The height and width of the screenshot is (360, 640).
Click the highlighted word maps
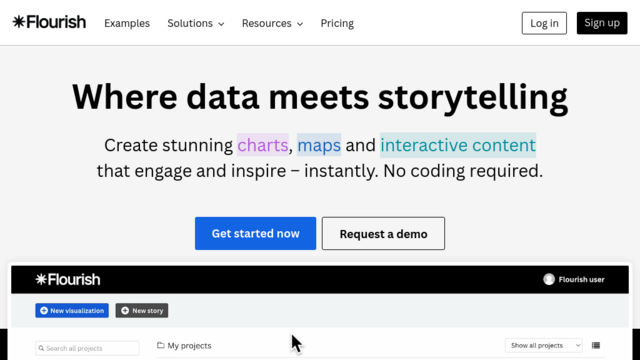click(319, 145)
